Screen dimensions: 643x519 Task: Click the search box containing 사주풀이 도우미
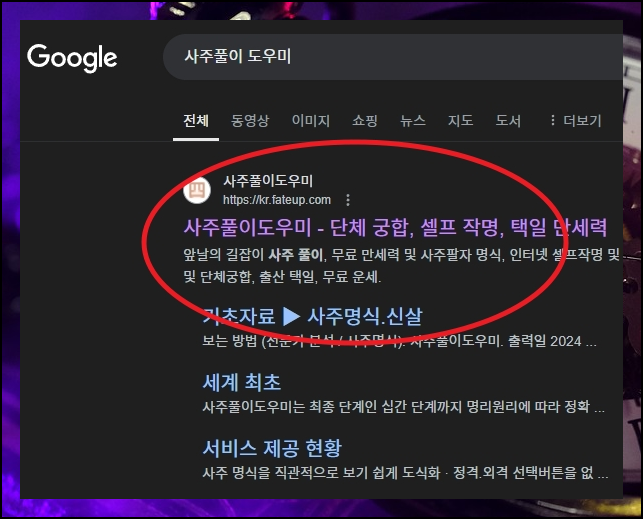click(x=393, y=57)
